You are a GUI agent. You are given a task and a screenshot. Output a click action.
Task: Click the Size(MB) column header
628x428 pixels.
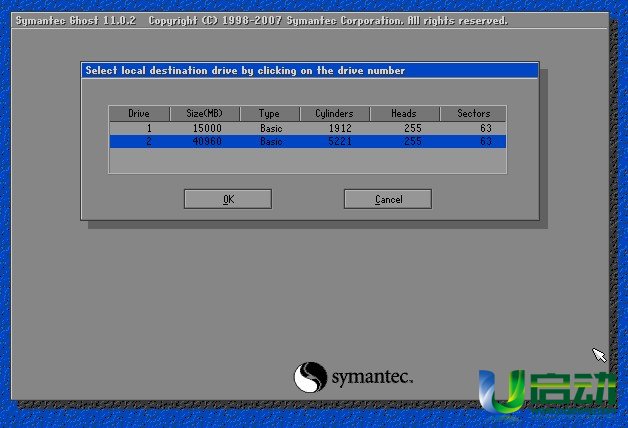point(204,113)
